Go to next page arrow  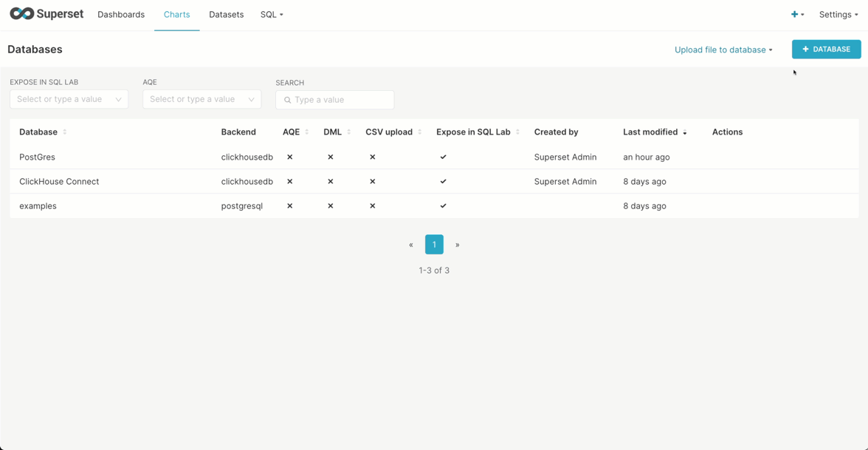[x=458, y=245]
